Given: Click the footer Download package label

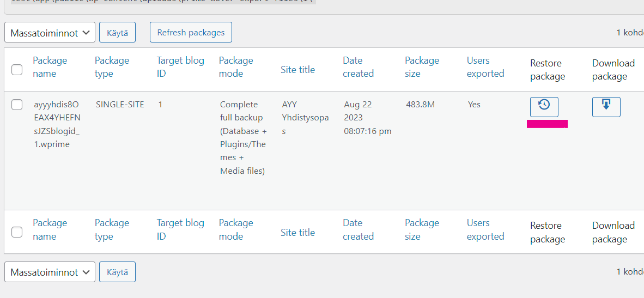Looking at the screenshot, I should pos(613,232).
